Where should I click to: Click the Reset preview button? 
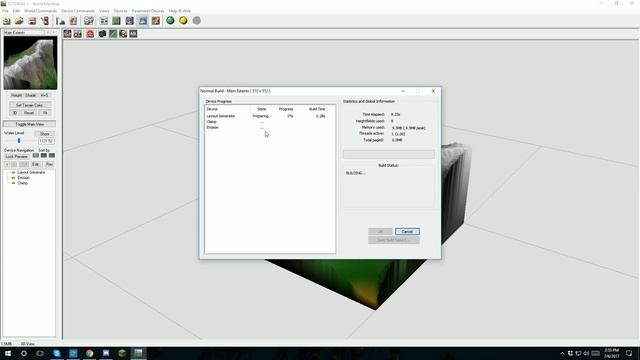point(29,113)
